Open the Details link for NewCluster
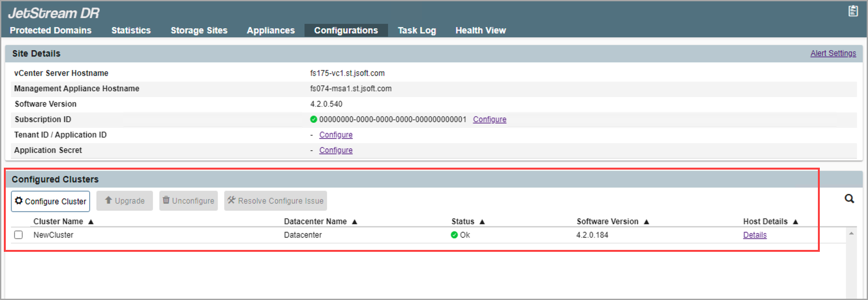Screen dimensions: 868x300 [754, 235]
